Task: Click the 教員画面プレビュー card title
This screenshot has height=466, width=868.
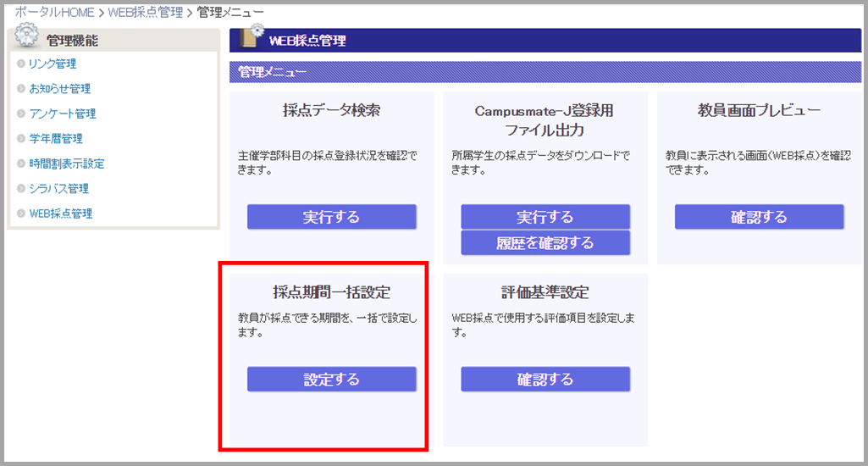Action: point(759,110)
